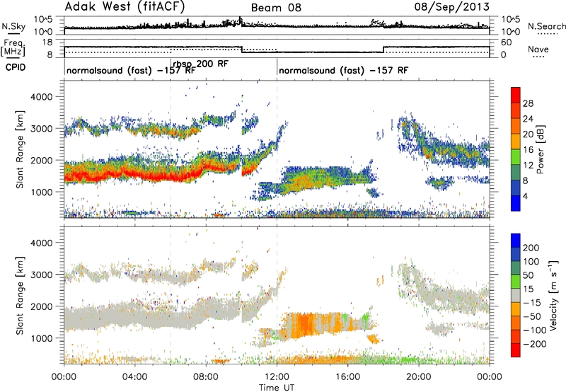The height and width of the screenshot is (392, 566).
Task: Click the blue swatch at Power colorbar bottom
Action: (x=516, y=203)
